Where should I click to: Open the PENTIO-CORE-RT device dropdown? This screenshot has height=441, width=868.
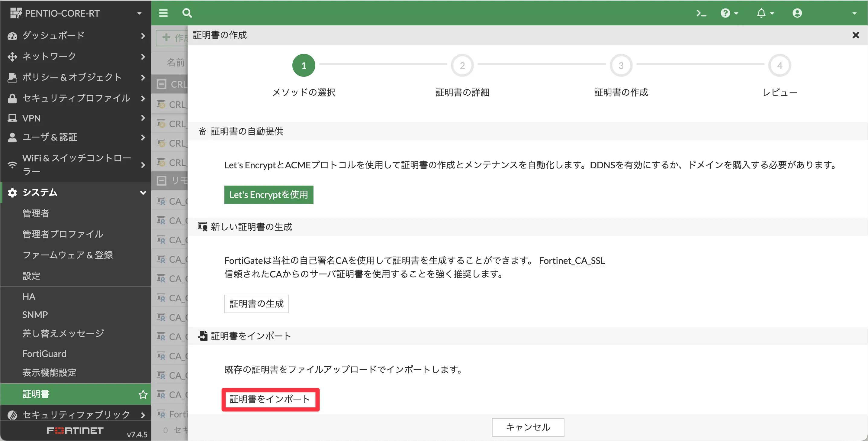[x=139, y=13]
